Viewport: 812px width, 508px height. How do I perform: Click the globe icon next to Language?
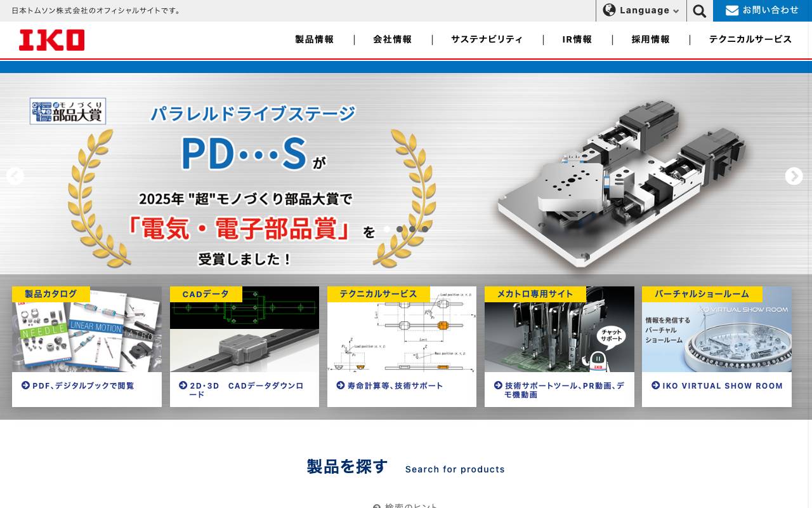click(609, 10)
